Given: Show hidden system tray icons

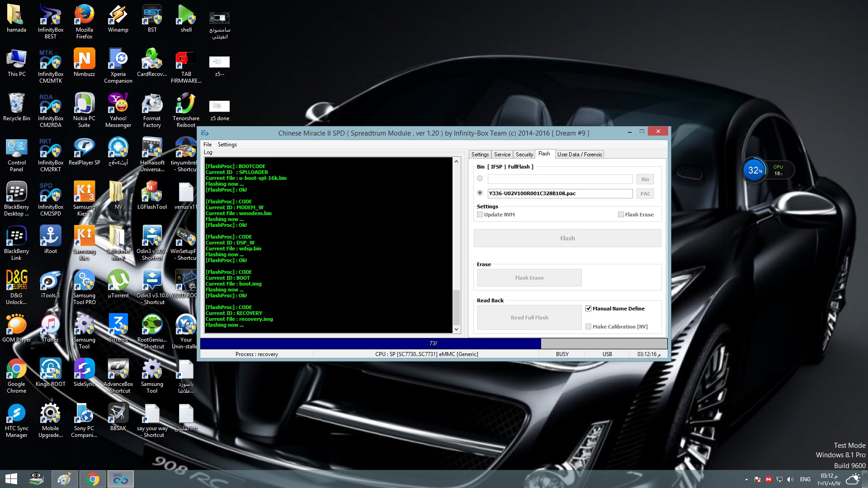Looking at the screenshot, I should [746, 479].
